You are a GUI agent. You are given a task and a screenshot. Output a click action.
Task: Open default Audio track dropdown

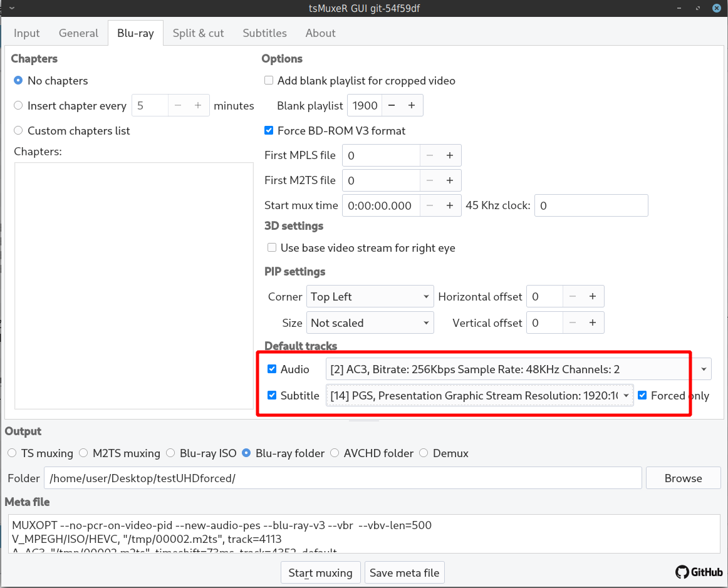[x=519, y=369]
